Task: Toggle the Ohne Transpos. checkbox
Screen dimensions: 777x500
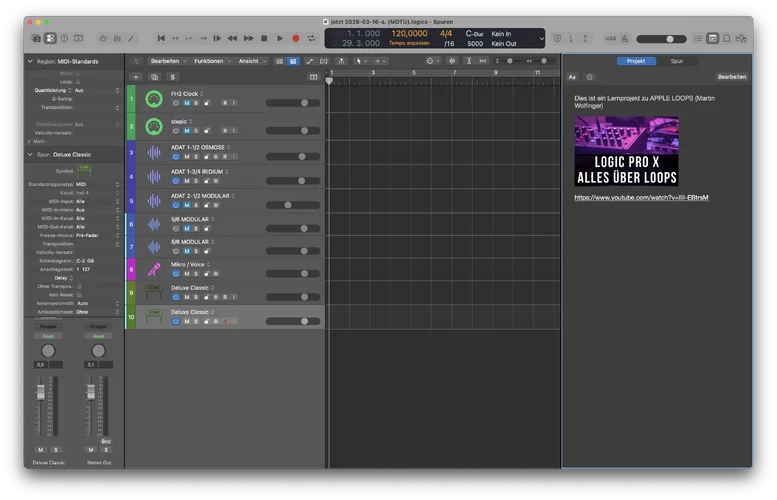Action: pos(79,286)
